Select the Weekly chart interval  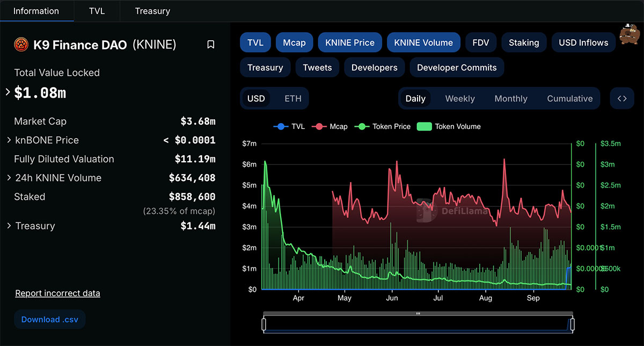click(460, 98)
